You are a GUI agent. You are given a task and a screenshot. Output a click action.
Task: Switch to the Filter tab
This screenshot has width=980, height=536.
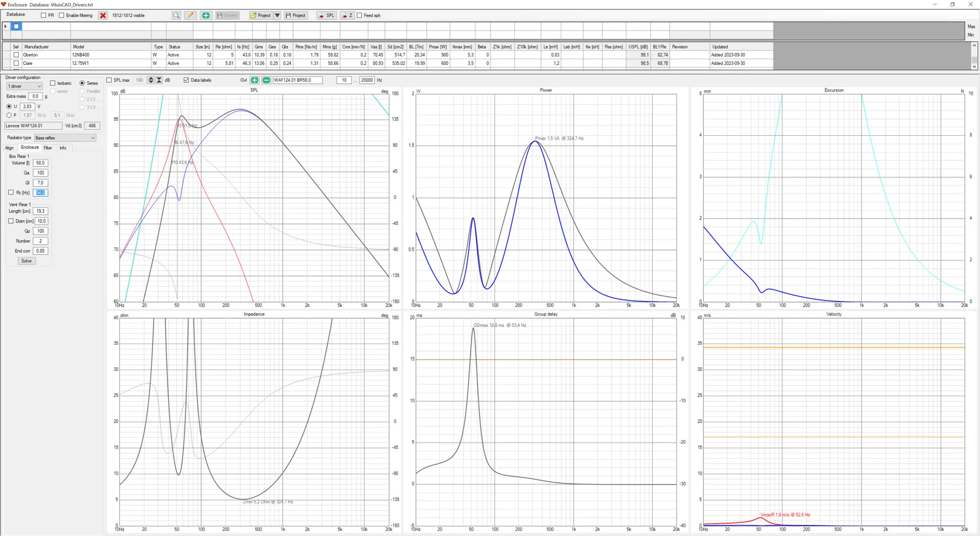click(x=48, y=148)
